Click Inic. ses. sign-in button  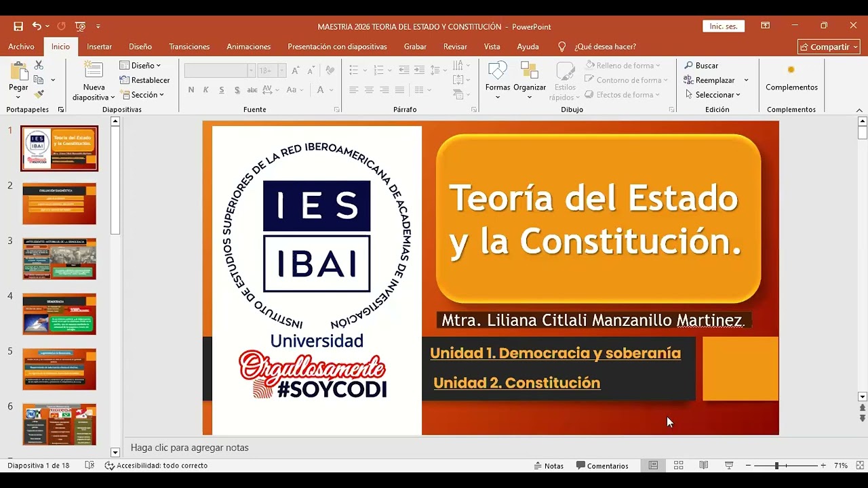coord(724,26)
